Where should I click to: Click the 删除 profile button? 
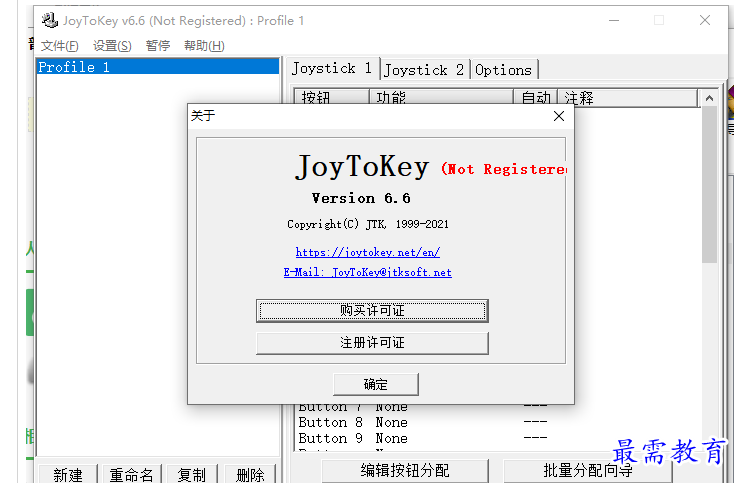(250, 474)
